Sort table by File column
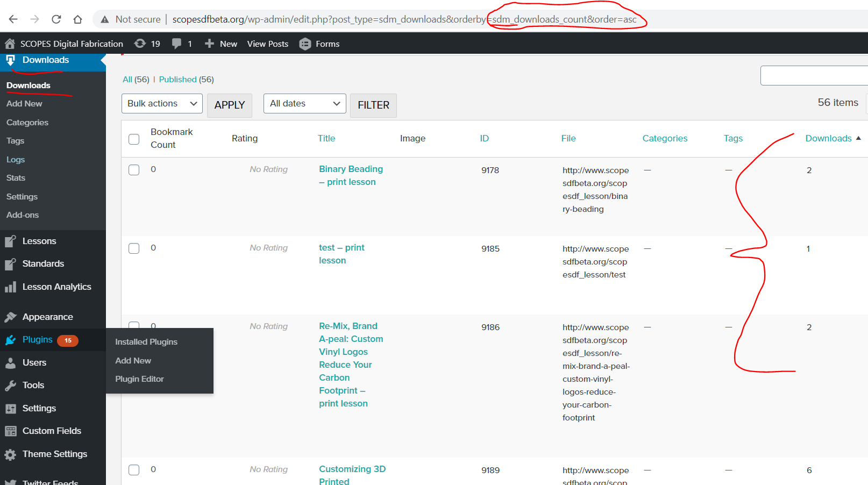 (568, 138)
